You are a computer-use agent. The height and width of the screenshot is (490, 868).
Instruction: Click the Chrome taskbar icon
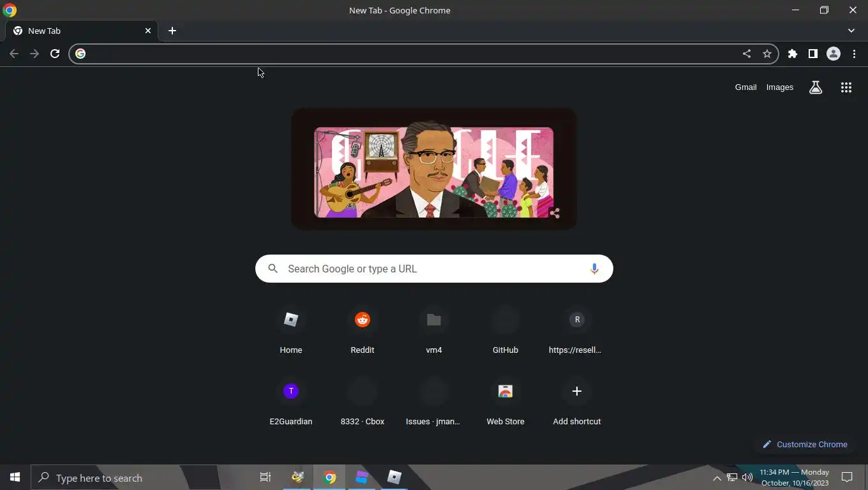tap(329, 477)
